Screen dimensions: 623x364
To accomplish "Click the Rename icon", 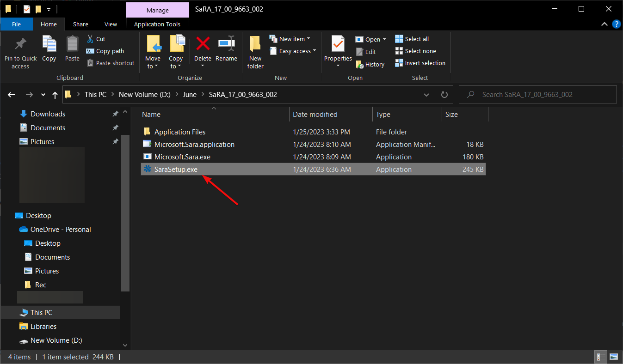I will pos(226,43).
